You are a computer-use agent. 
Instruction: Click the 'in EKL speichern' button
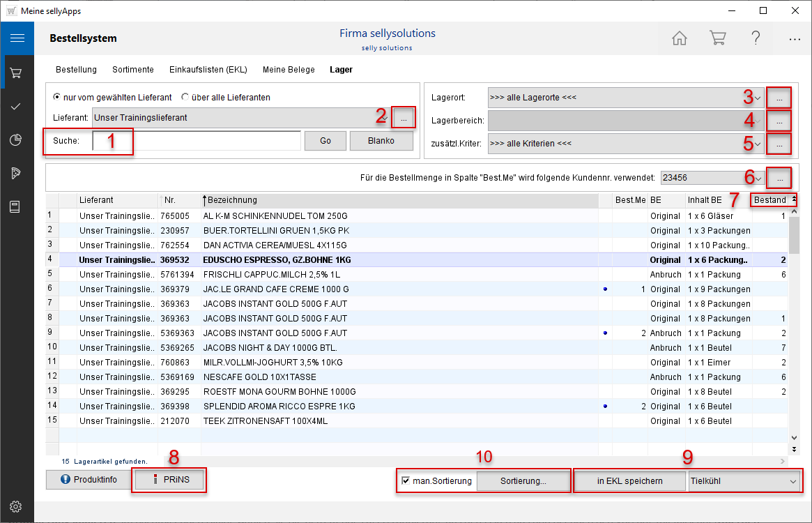630,480
